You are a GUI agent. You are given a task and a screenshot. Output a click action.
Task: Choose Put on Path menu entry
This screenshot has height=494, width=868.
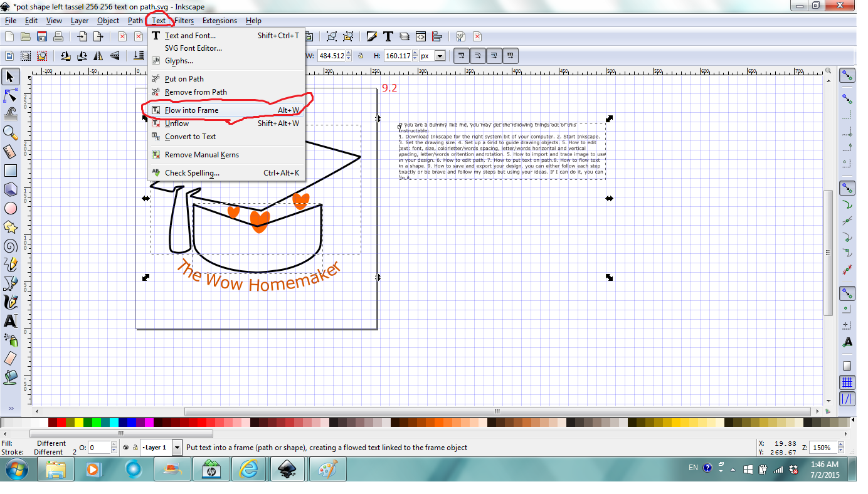pos(226,79)
